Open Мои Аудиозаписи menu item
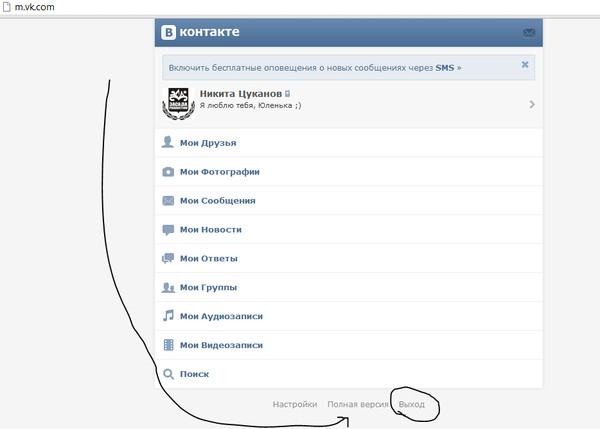Image resolution: width=600 pixels, height=429 pixels. [349, 316]
